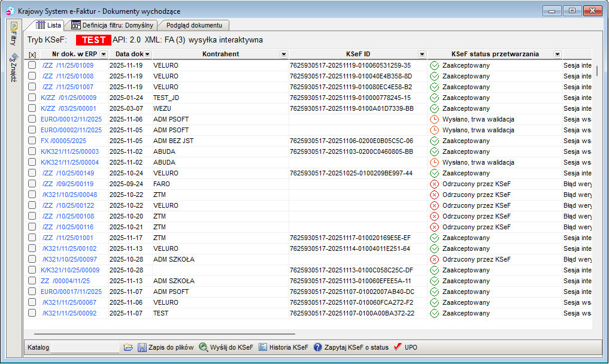The height and width of the screenshot is (364, 609).
Task: Check the box for /ZZ /09/25/00119
Action: click(x=32, y=184)
